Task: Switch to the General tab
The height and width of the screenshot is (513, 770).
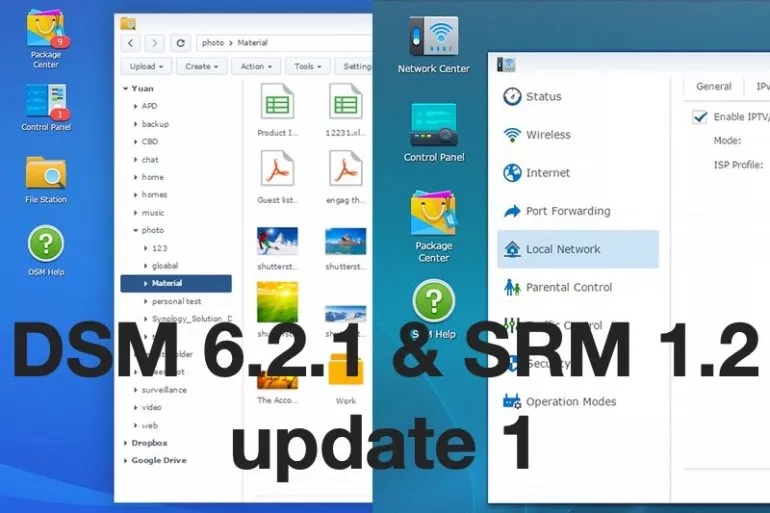Action: pos(714,86)
